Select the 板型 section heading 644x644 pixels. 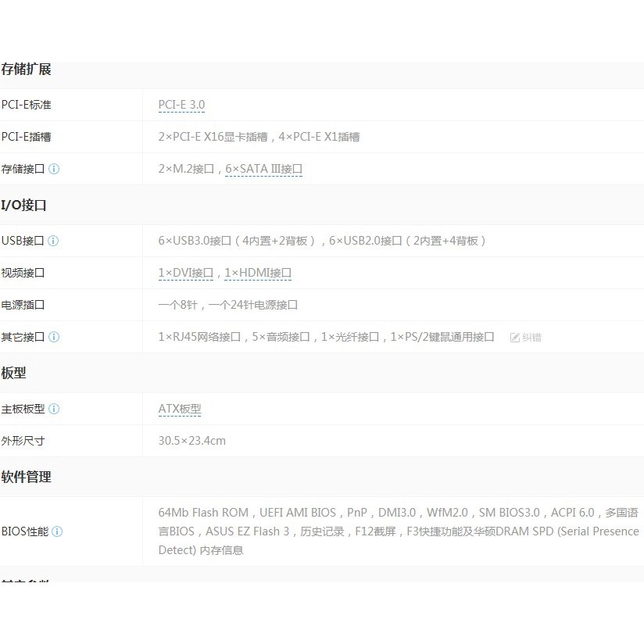(x=13, y=373)
